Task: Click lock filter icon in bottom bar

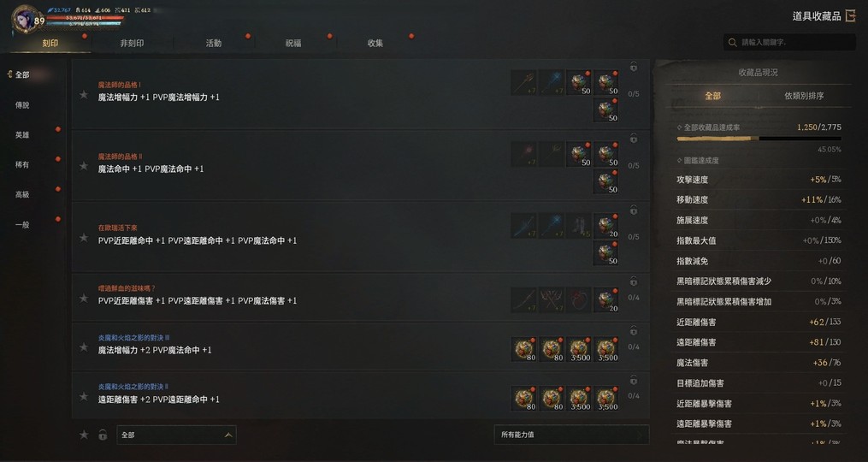Action: click(x=103, y=435)
